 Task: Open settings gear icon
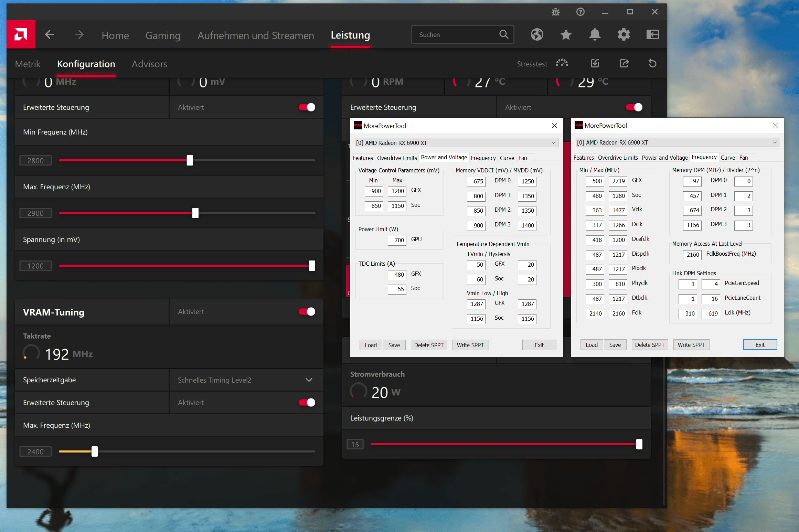click(624, 34)
